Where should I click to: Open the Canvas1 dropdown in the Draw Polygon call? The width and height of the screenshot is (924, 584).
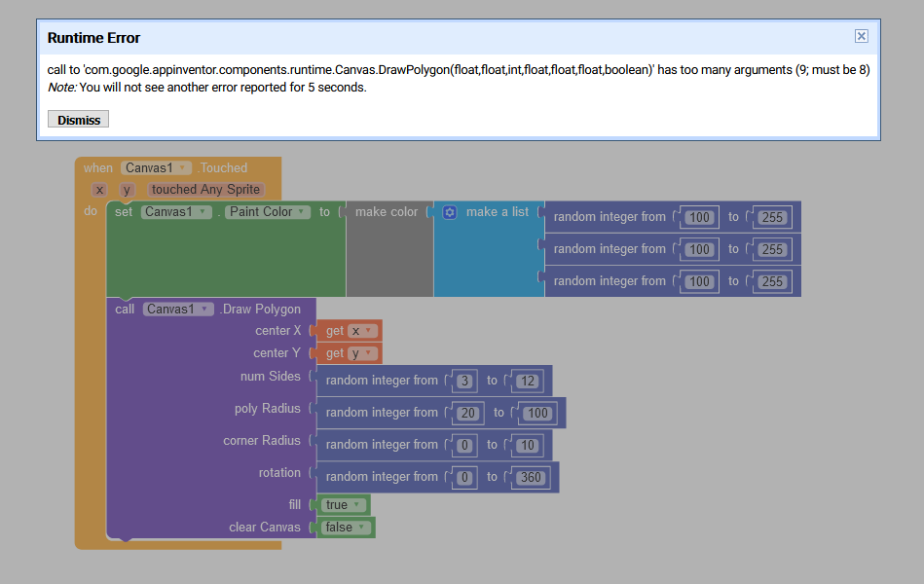click(178, 310)
